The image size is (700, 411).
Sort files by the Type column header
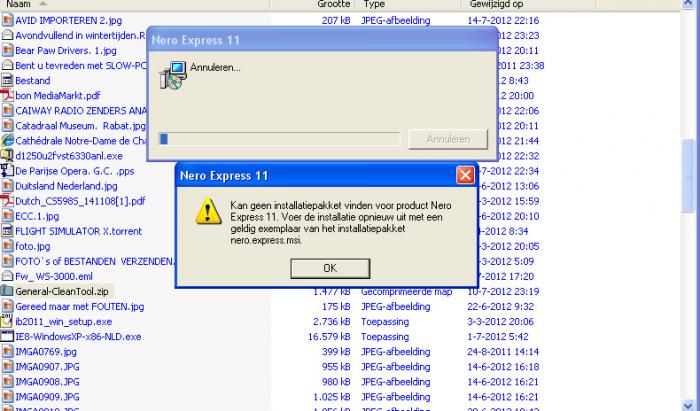tap(374, 4)
